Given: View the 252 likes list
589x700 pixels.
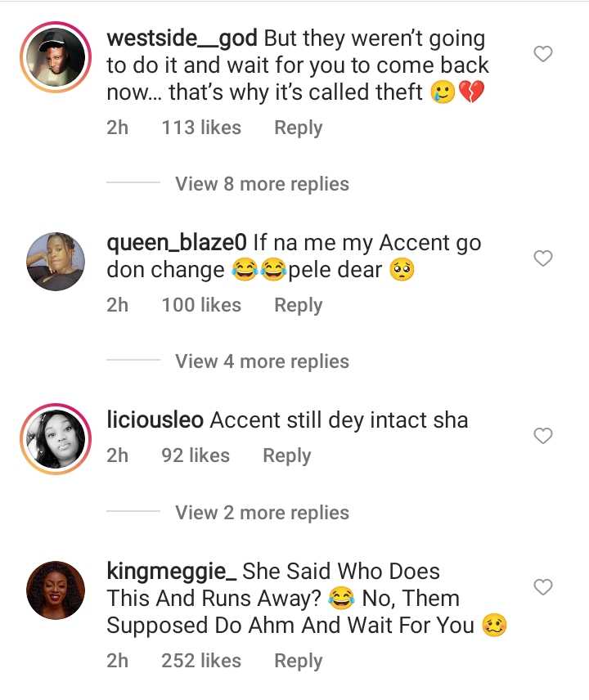Looking at the screenshot, I should coord(201,661).
